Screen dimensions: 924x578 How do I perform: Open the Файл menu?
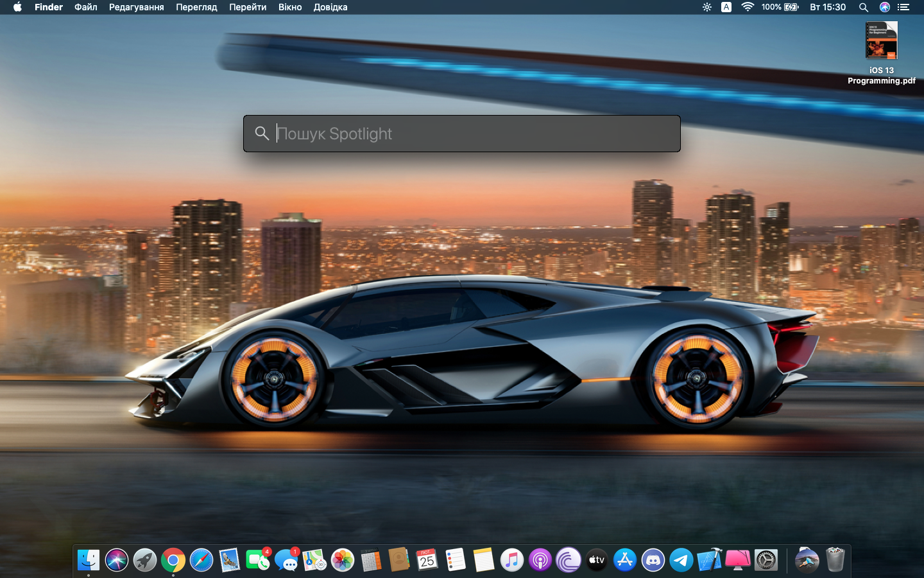click(x=86, y=7)
